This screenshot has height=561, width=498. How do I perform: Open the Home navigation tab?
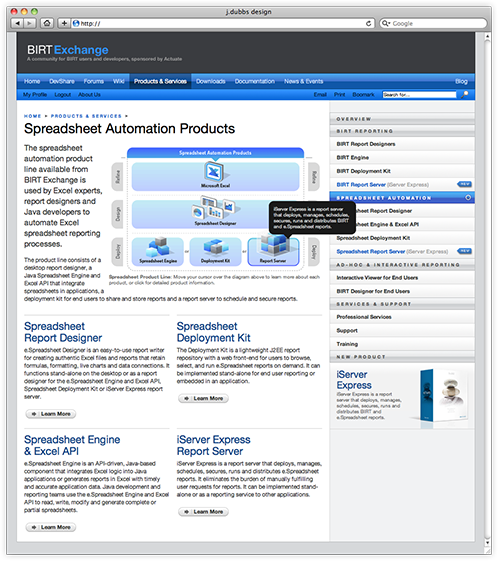pos(32,81)
